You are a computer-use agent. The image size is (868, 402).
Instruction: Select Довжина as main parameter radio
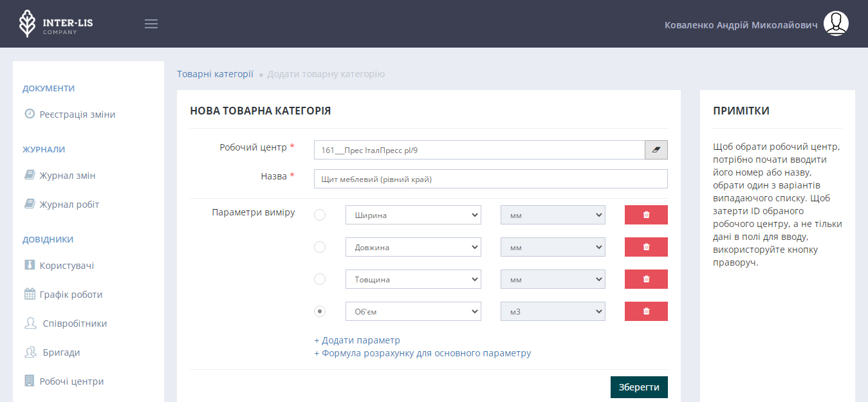(x=320, y=247)
